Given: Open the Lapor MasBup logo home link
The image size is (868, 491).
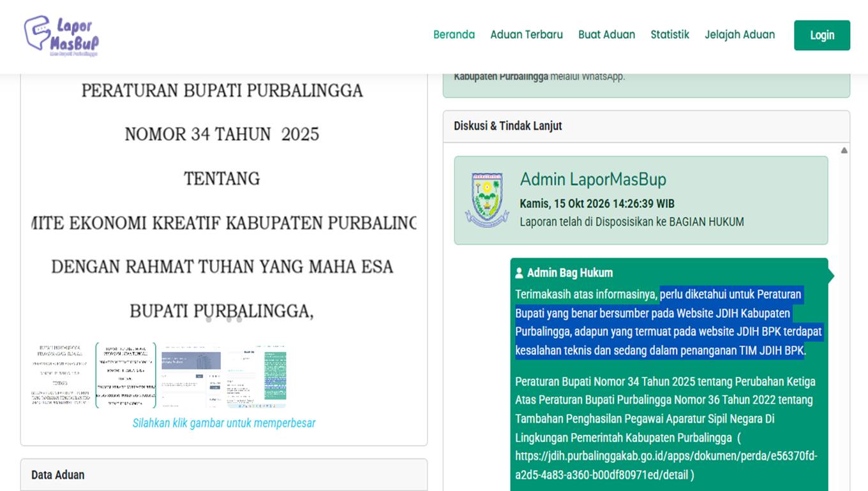Looking at the screenshot, I should click(62, 36).
